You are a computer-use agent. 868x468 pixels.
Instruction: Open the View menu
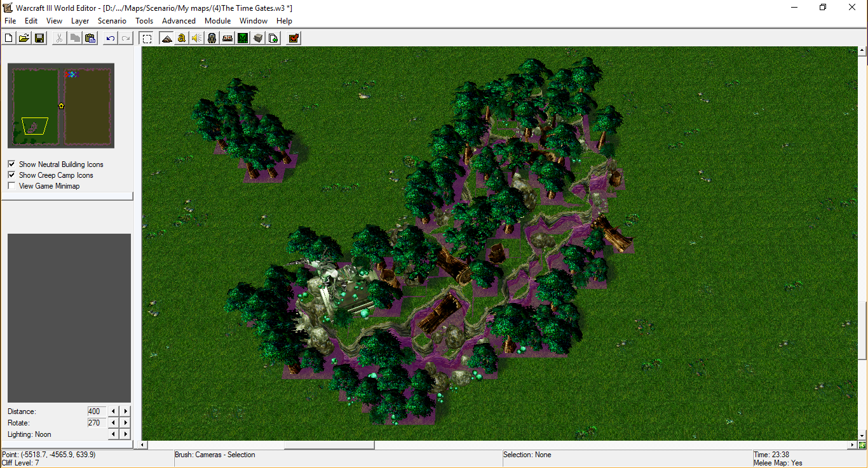point(54,21)
